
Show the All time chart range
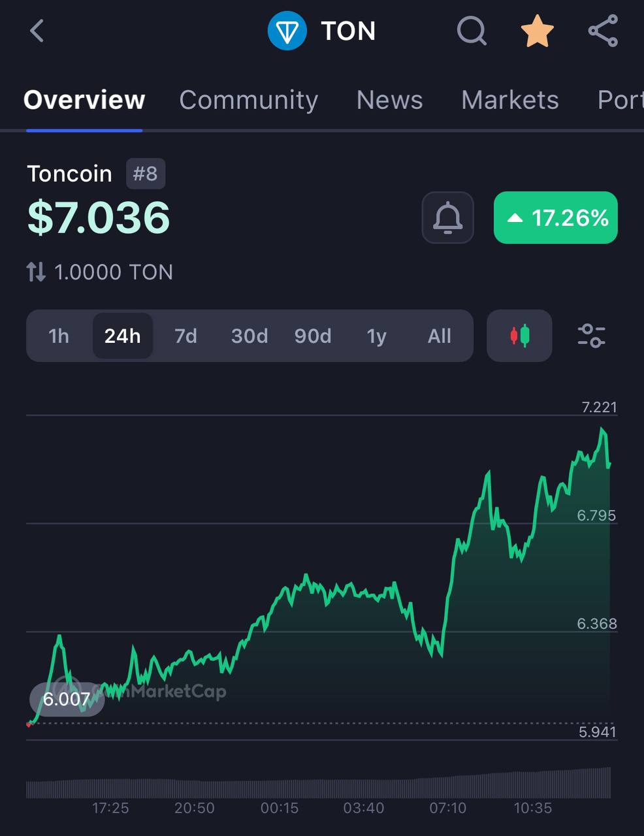pyautogui.click(x=440, y=336)
